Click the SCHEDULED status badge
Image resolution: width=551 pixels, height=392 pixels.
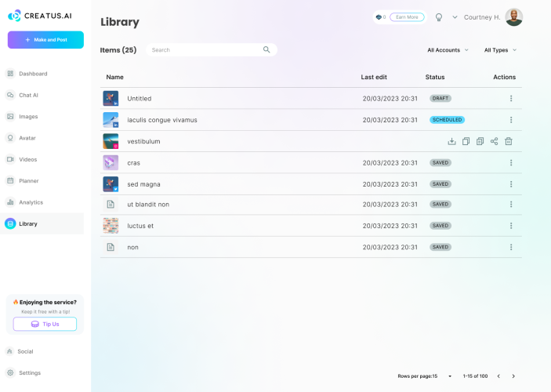447,120
